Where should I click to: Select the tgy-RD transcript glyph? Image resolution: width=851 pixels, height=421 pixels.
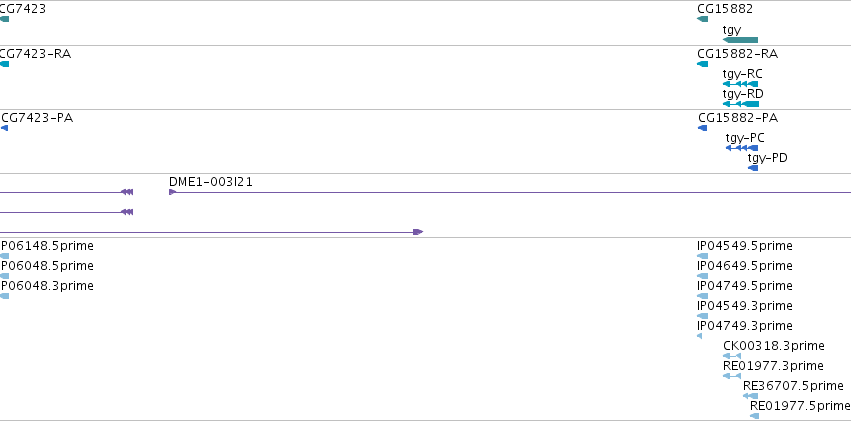(x=741, y=104)
